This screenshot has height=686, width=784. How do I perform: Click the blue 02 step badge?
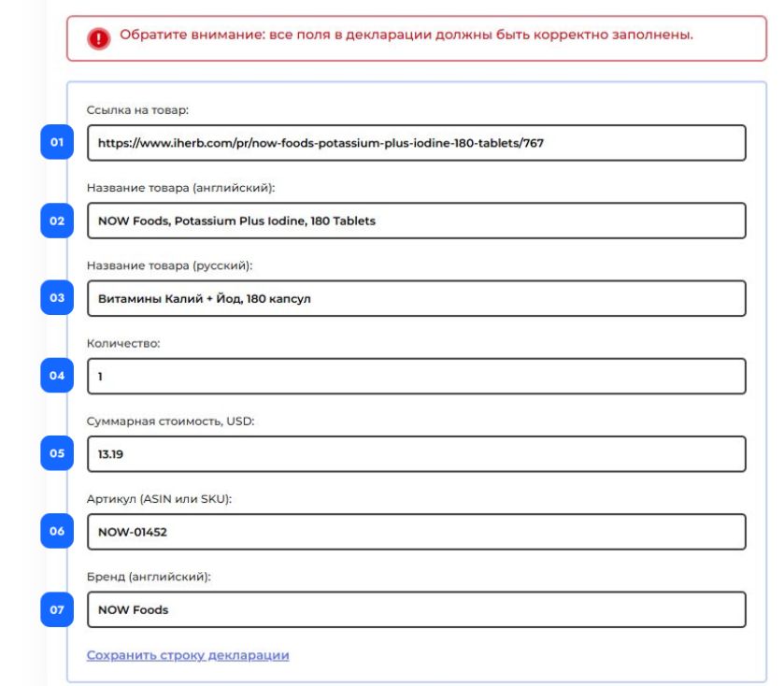pos(57,221)
